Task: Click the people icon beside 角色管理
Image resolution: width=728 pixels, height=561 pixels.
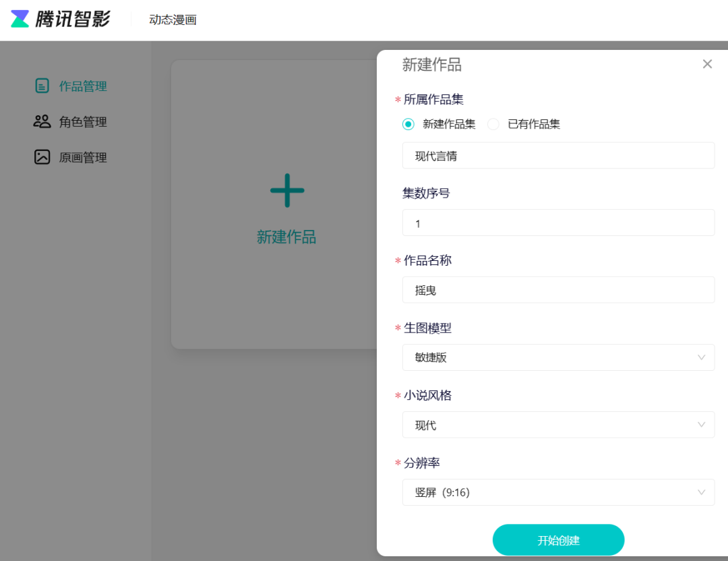Action: (x=40, y=121)
